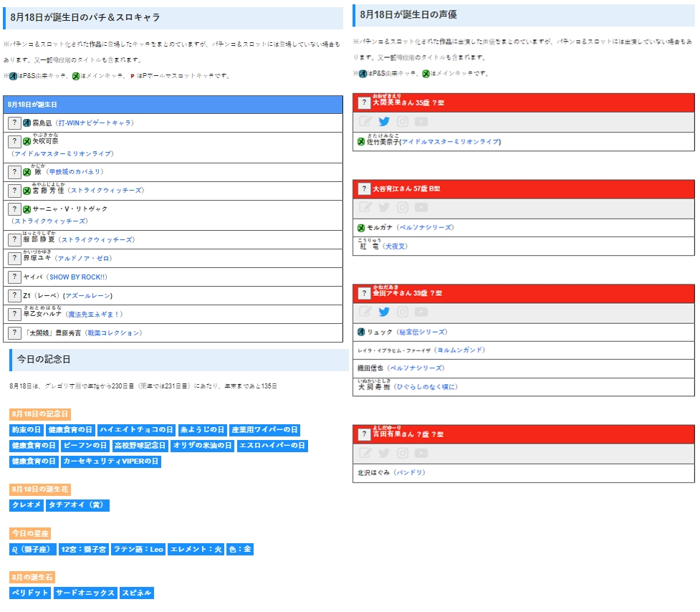The image size is (700, 612).
Task: Select the エスロハイパーの日 tag
Action: pyautogui.click(x=272, y=446)
